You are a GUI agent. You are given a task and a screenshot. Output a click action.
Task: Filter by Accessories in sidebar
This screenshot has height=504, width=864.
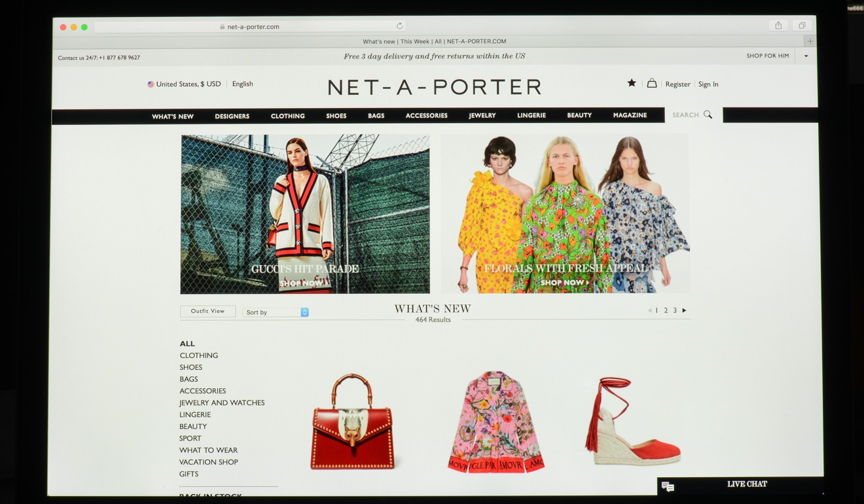(x=203, y=391)
